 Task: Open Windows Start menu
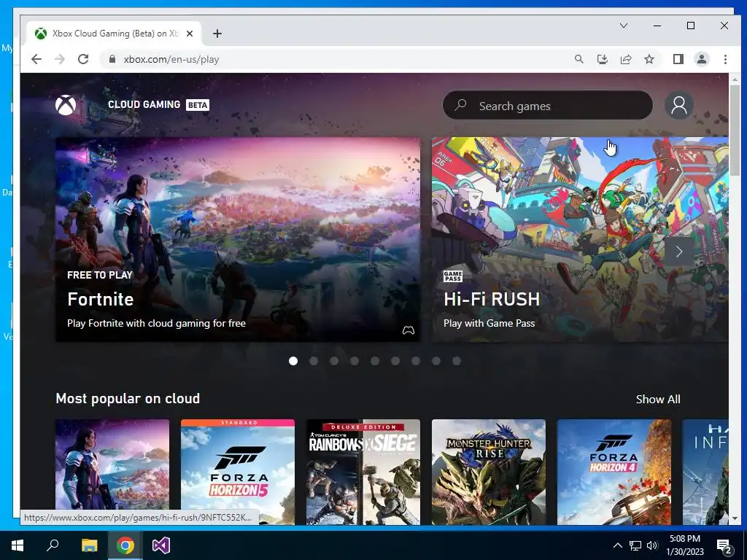click(x=18, y=545)
